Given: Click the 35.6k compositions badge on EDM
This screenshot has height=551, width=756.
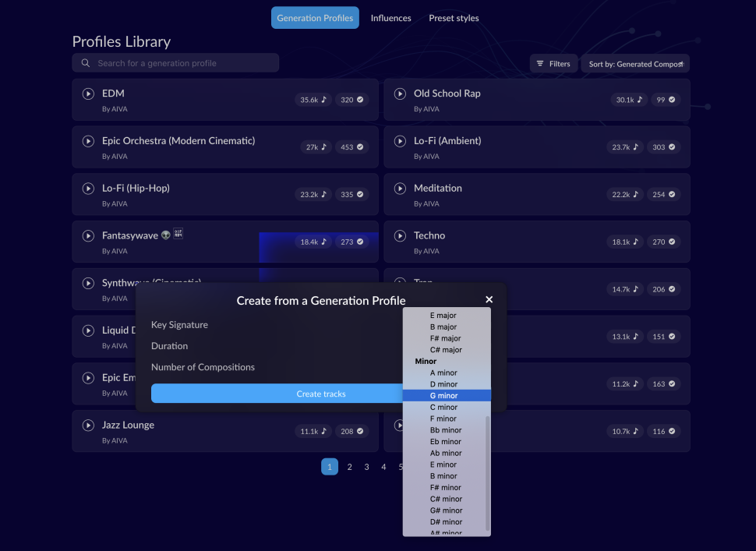Looking at the screenshot, I should [x=313, y=100].
